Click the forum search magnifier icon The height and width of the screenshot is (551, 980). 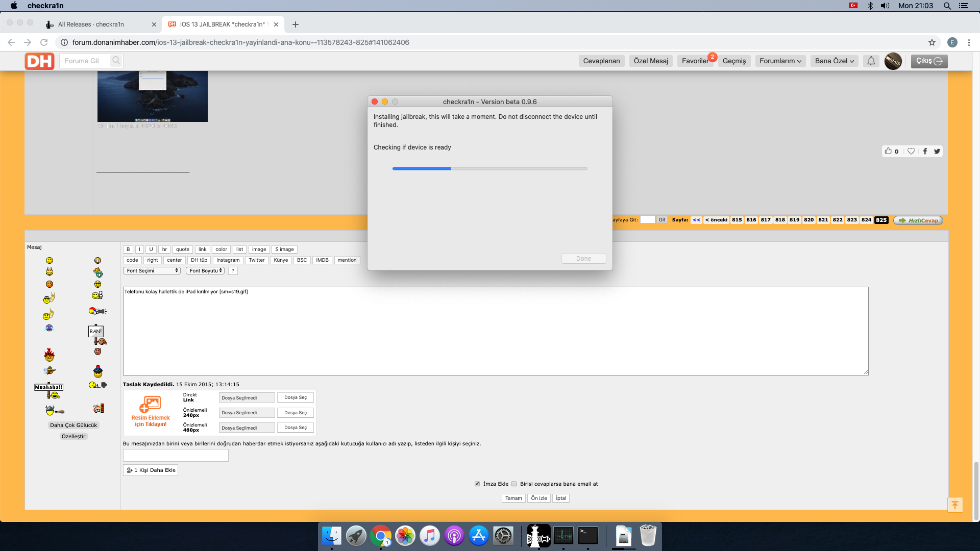116,61
